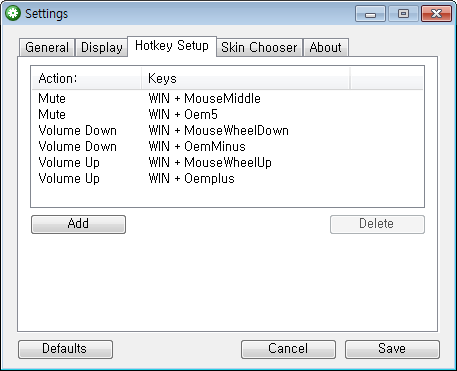The image size is (457, 371).
Task: Cancel the settings changes
Action: [288, 349]
